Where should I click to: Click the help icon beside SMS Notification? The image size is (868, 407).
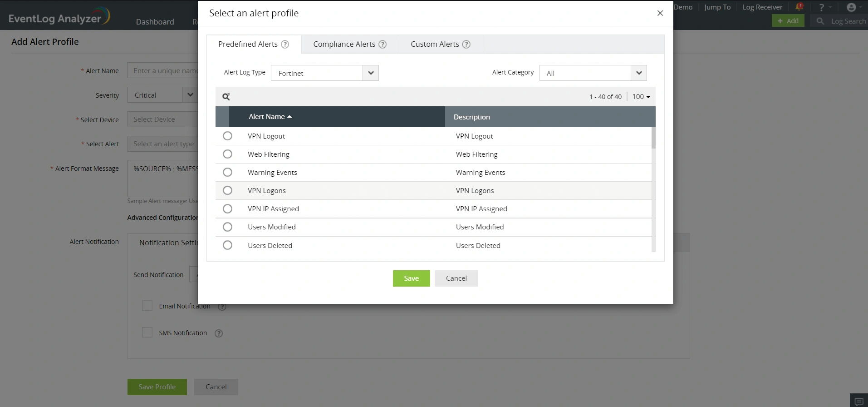pos(219,333)
